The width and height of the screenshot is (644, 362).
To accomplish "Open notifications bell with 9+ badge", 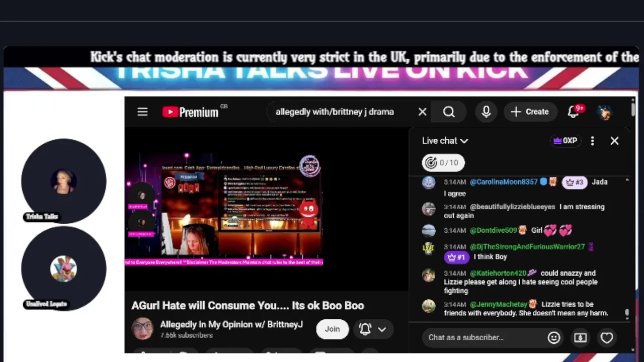I will point(574,112).
